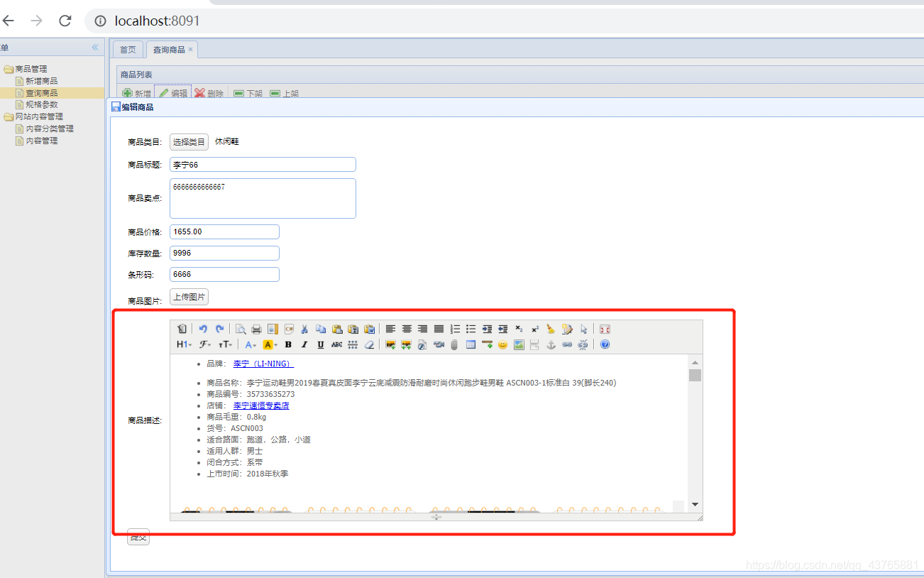Click the eraser remove formatting icon
The width and height of the screenshot is (924, 578).
click(x=369, y=344)
